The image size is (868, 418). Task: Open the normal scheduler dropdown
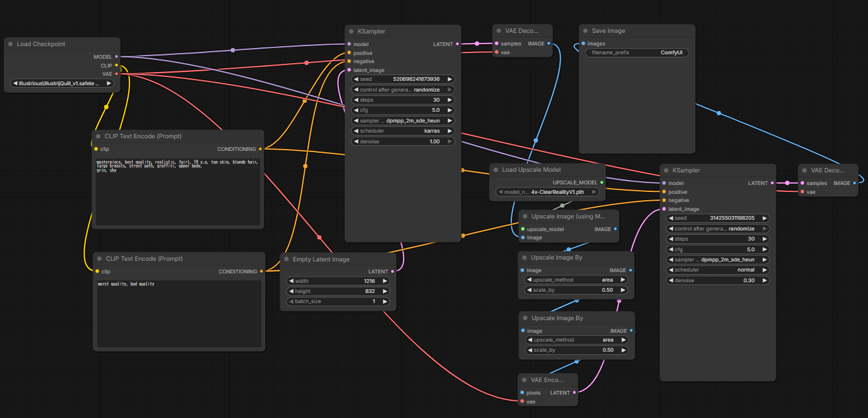[x=717, y=270]
